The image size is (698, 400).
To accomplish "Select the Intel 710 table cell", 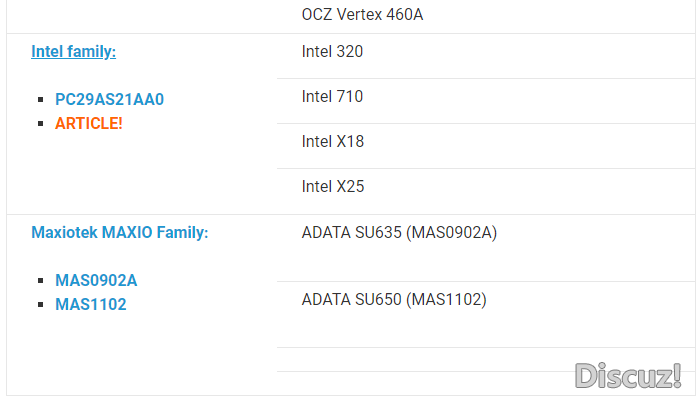I will click(x=486, y=101).
